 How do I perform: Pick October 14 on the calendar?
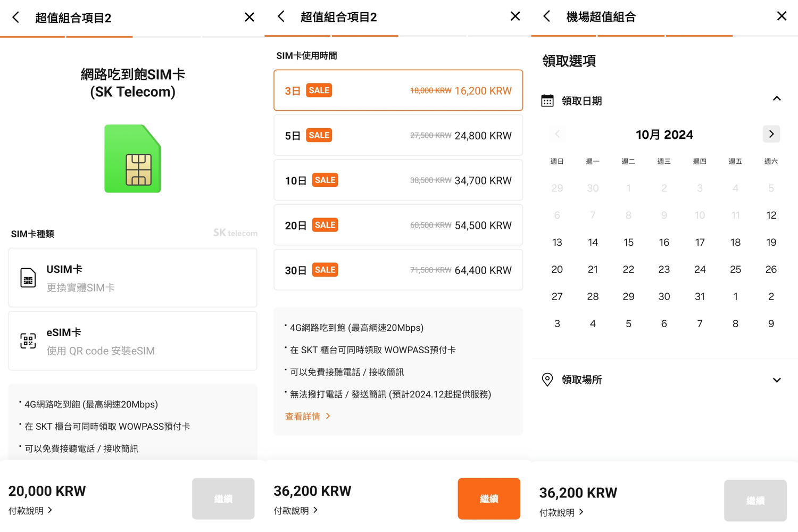pos(593,243)
